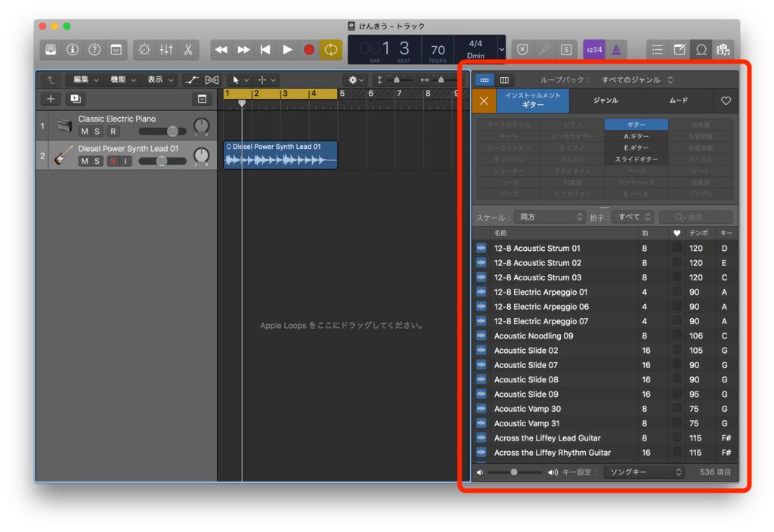This screenshot has height=532, width=774.
Task: Toggle the automation curve icon
Action: pyautogui.click(x=191, y=79)
